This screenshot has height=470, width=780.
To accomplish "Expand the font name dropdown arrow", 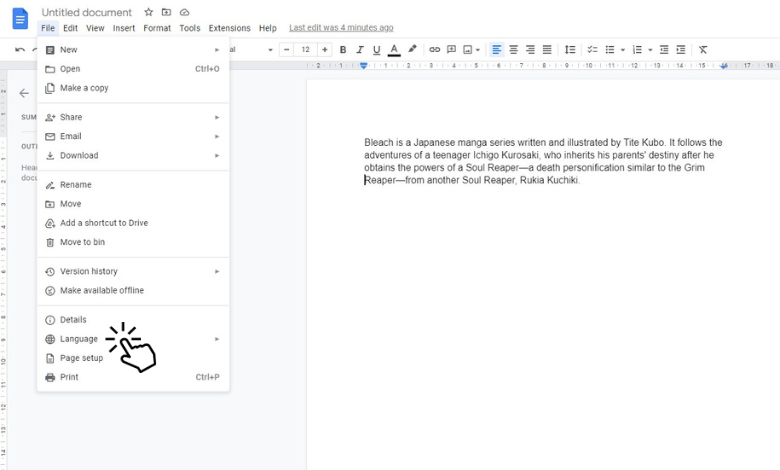I will pos(270,50).
